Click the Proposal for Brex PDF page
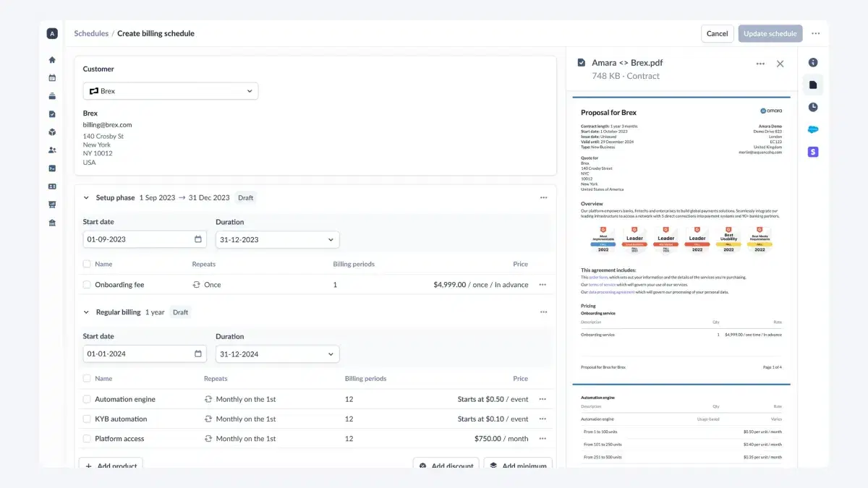 click(x=681, y=236)
